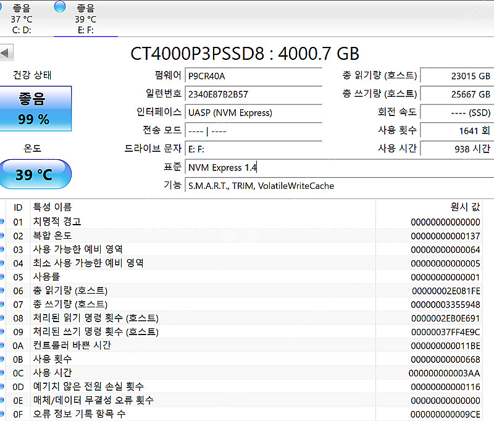
Task: Click power on hours value 938 시간
Action: [x=457, y=149]
